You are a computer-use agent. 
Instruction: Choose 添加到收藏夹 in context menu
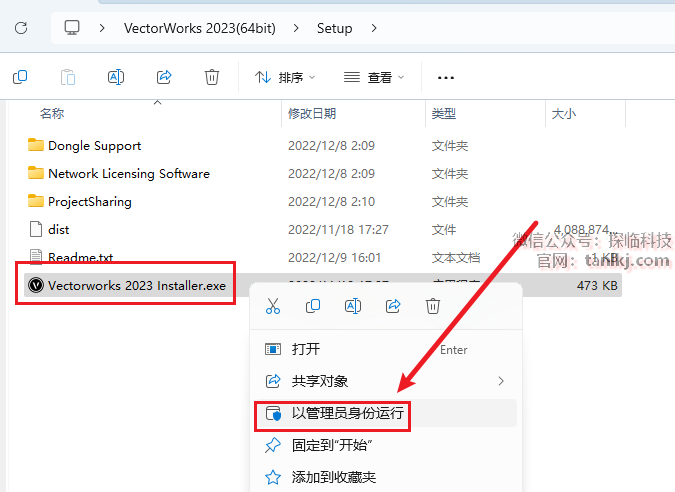click(x=386, y=477)
